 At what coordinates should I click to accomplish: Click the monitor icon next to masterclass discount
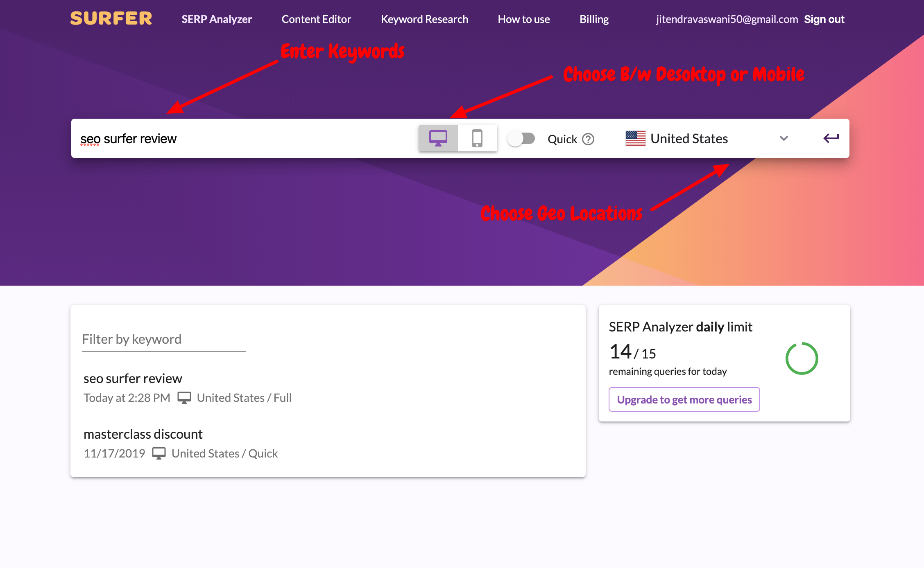[159, 453]
